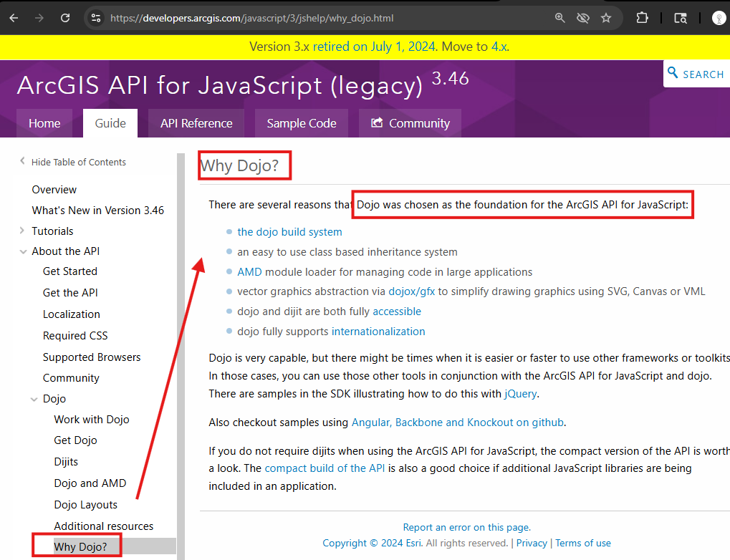Bookmark this page with the star icon
This screenshot has height=560, width=730.
[605, 18]
